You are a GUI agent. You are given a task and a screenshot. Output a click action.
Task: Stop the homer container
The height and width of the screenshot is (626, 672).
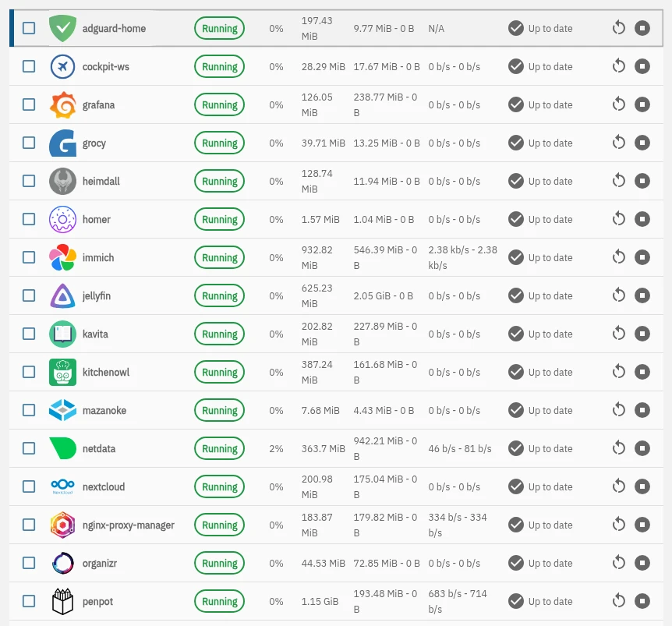click(x=642, y=219)
